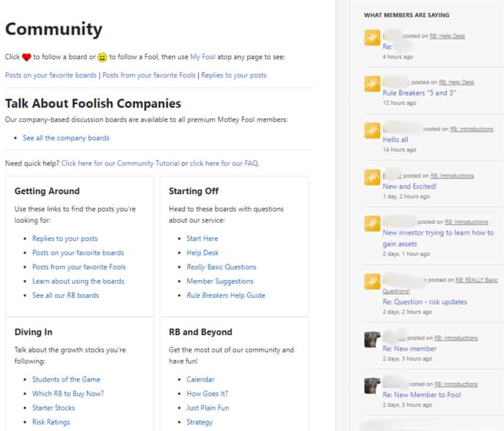Open 'See all the company boards'
Screen dimensions: 504x431
66,138
